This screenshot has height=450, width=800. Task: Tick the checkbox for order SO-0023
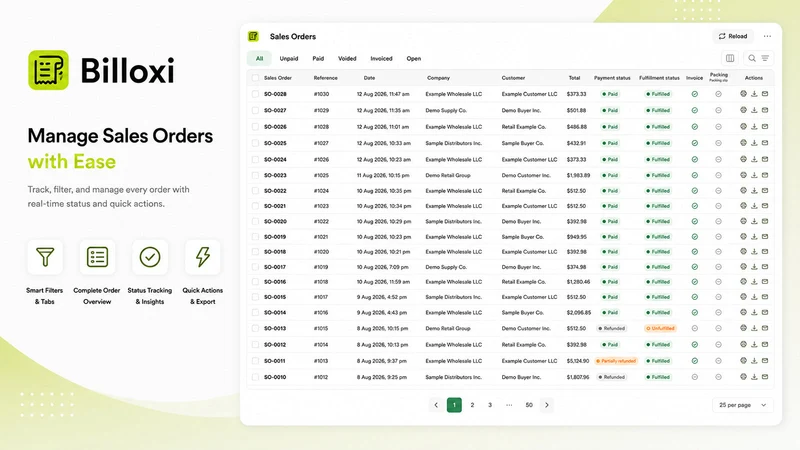tap(255, 175)
